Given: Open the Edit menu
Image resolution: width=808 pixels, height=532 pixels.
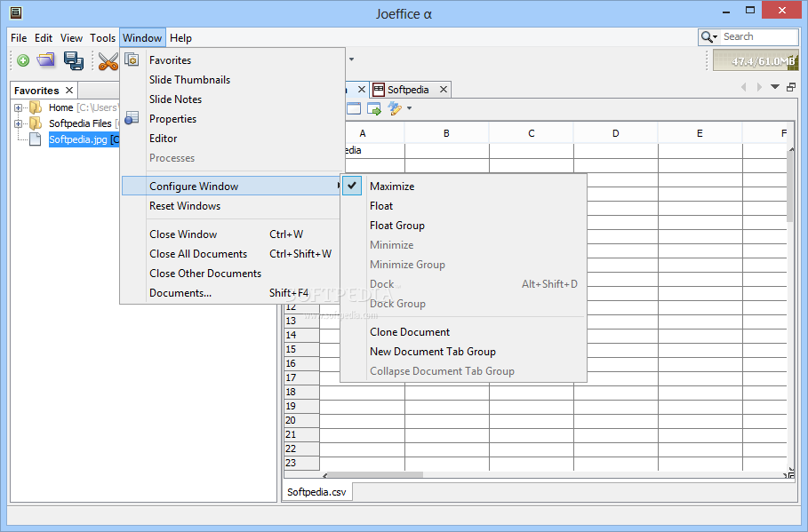Looking at the screenshot, I should coord(44,38).
